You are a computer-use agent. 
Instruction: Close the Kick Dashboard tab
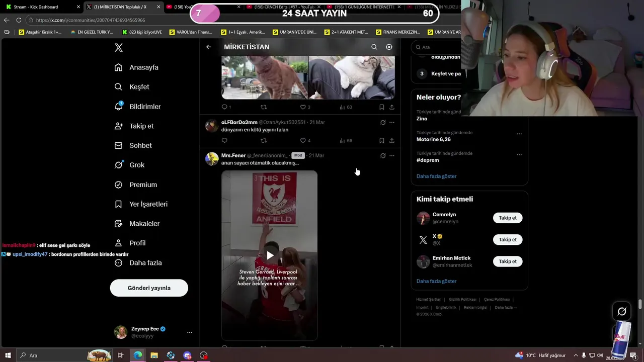point(78,7)
